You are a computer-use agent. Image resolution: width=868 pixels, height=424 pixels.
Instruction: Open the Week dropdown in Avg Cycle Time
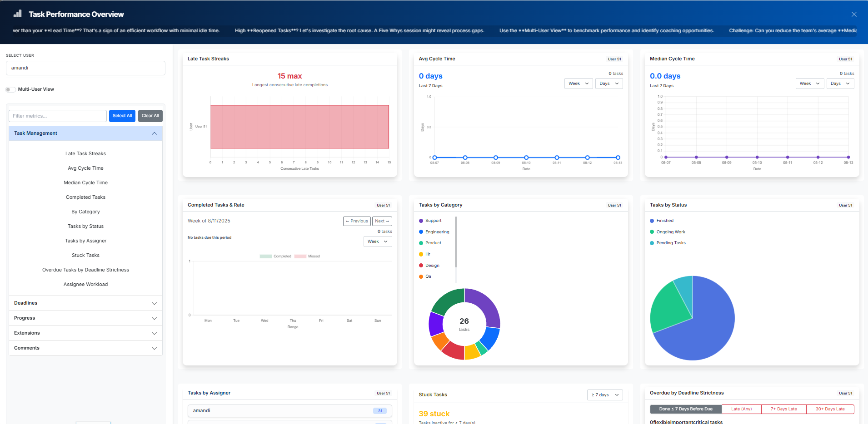pos(578,84)
